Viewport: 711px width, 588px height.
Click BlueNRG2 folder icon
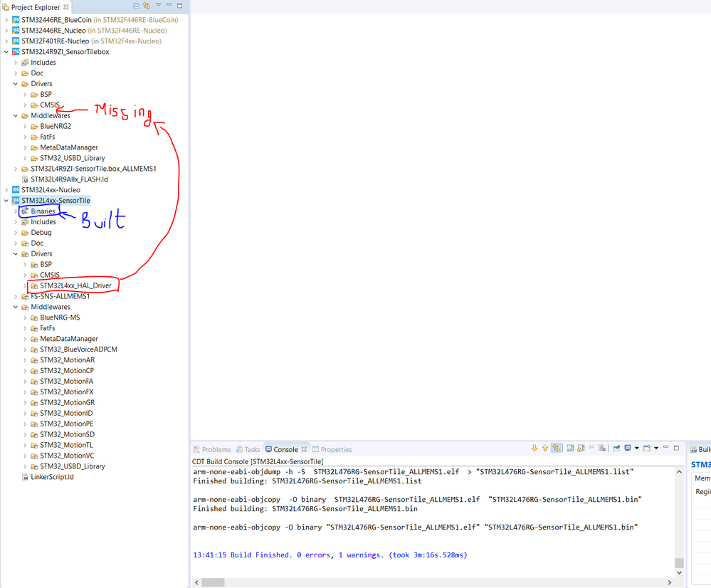pyautogui.click(x=34, y=126)
